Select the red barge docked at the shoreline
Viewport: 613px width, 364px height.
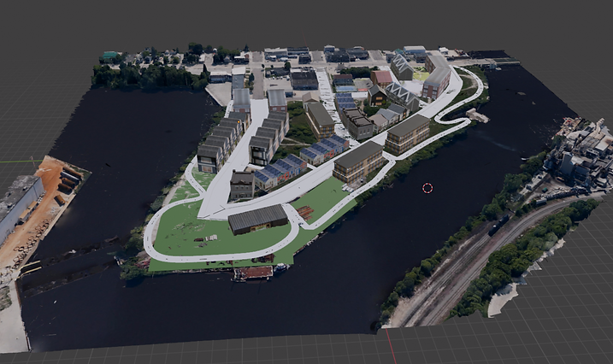coord(253,273)
